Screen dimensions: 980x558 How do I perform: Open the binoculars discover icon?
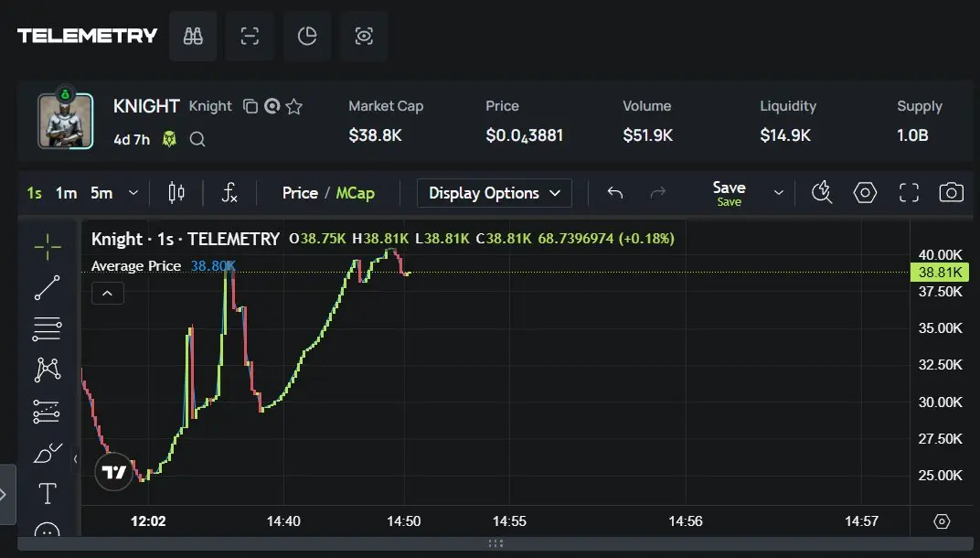pos(193,36)
